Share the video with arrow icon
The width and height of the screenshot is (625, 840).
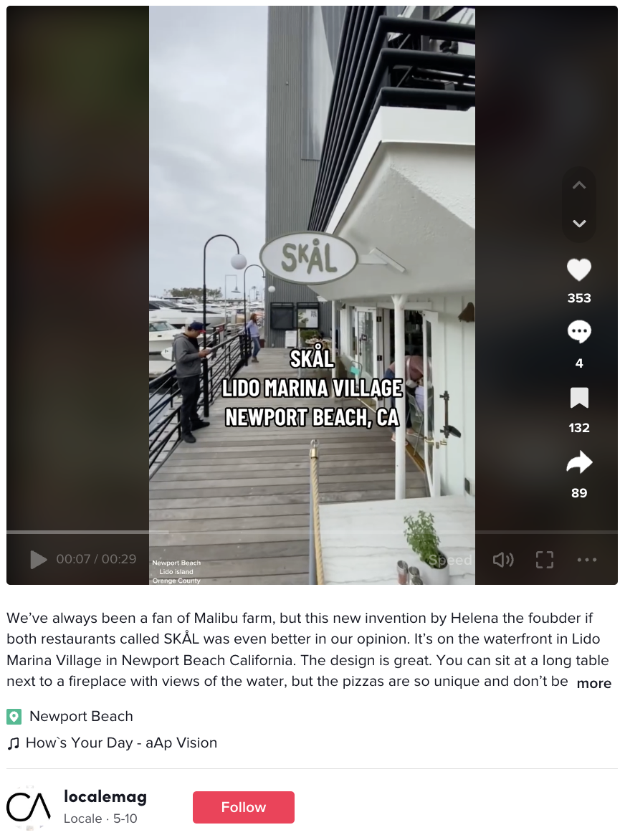(579, 463)
